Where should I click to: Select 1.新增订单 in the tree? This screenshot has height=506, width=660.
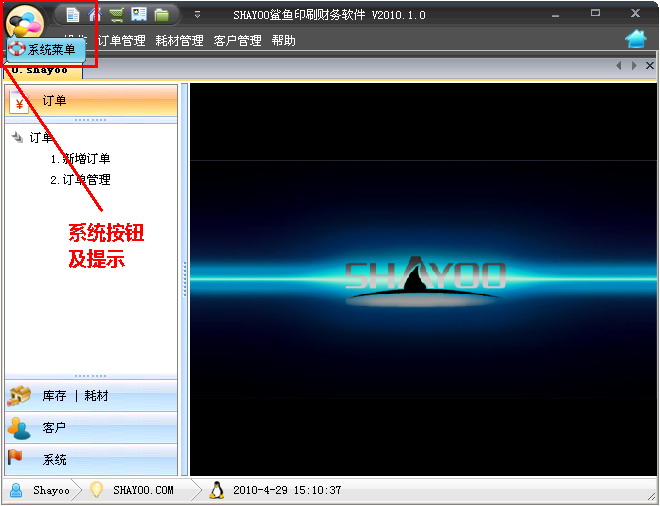pyautogui.click(x=80, y=159)
